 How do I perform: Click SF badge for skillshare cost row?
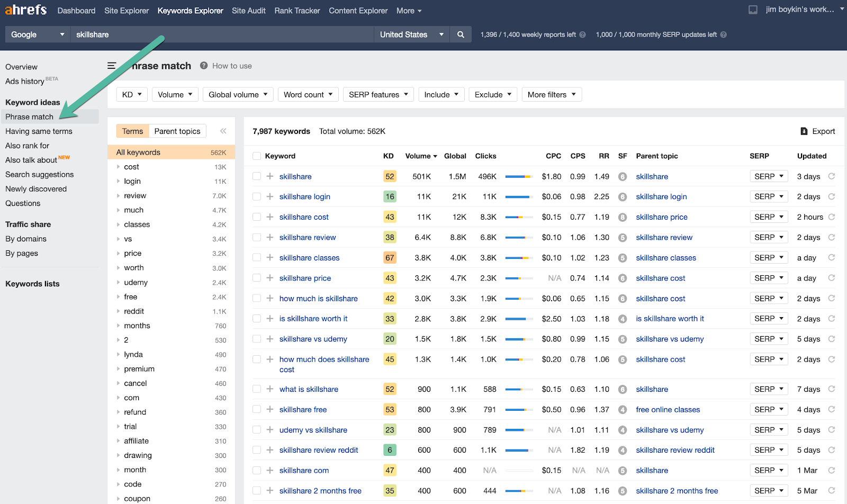(x=623, y=217)
